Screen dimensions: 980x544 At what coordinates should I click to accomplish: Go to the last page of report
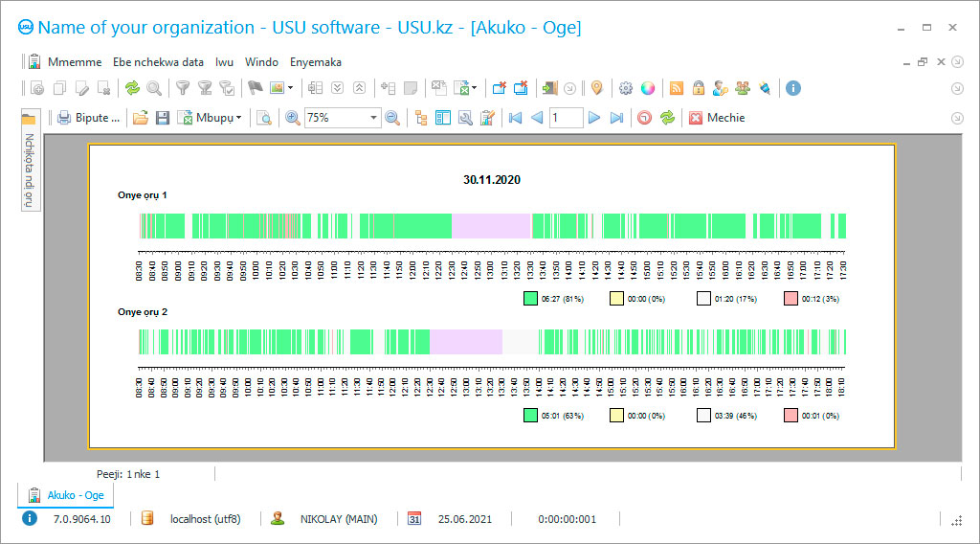[616, 118]
